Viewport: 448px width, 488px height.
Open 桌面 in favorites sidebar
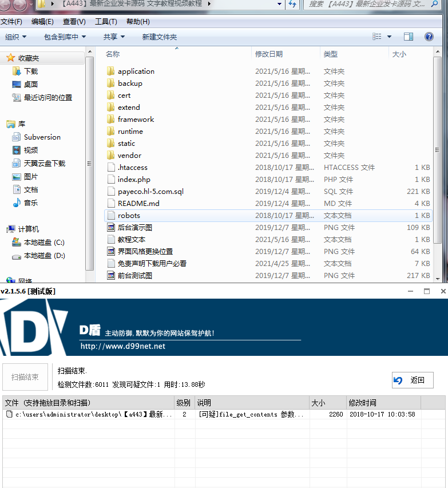click(x=31, y=84)
